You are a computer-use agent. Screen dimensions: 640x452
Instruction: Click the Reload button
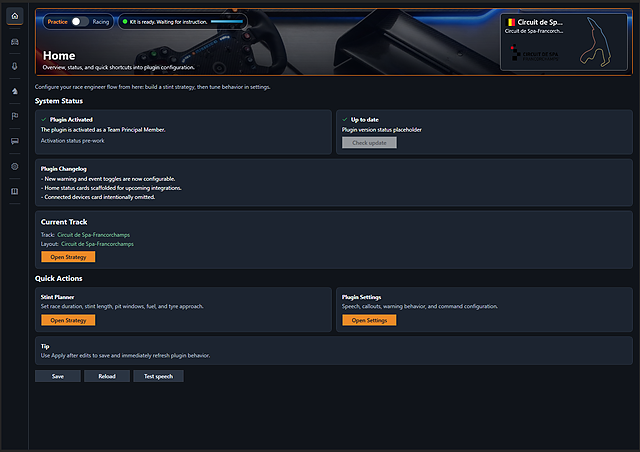[107, 376]
